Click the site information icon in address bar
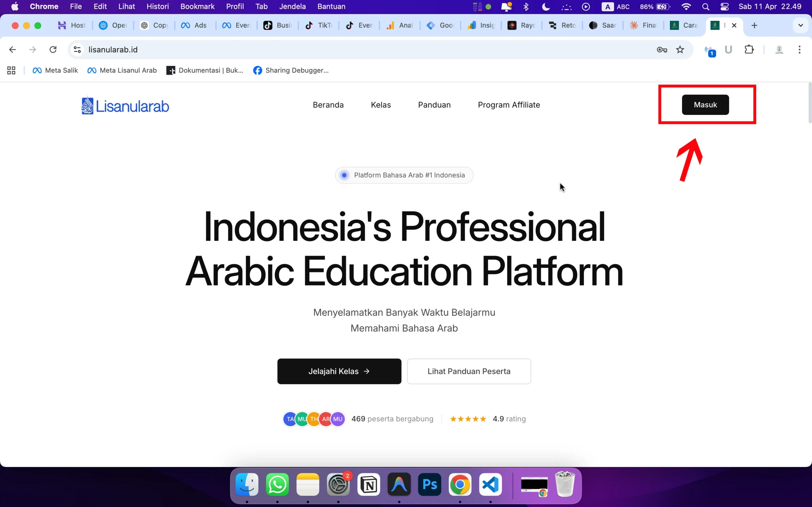Viewport: 812px width, 507px height. 77,49
